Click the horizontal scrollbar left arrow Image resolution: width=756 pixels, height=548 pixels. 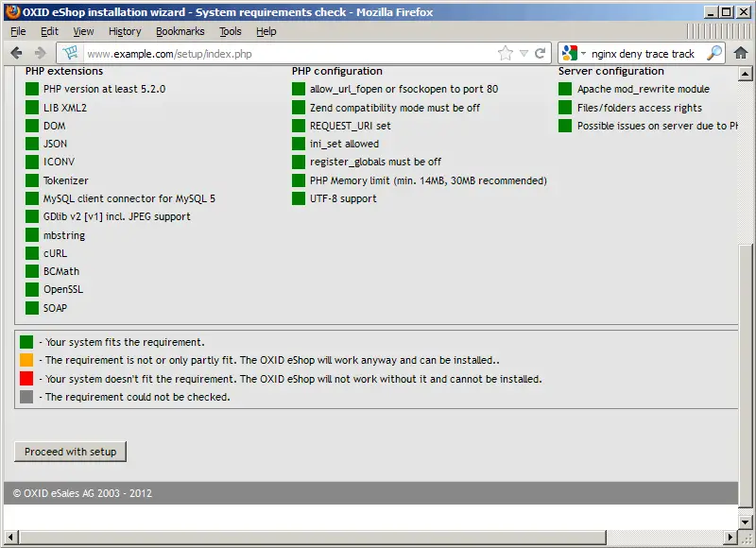(10, 537)
